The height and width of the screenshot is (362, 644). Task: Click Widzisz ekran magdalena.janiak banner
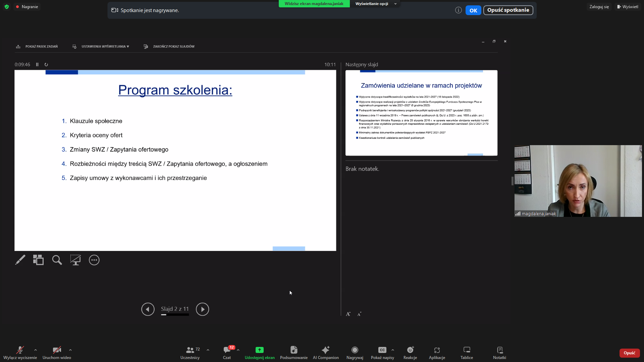click(x=314, y=4)
